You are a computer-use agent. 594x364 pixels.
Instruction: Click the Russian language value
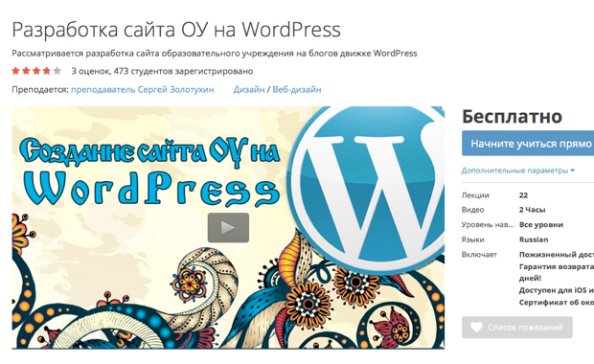(534, 239)
